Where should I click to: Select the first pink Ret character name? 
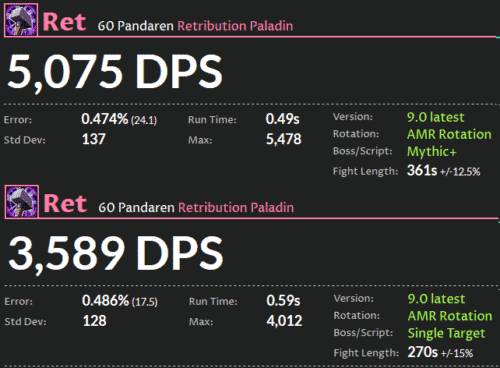pyautogui.click(x=64, y=22)
